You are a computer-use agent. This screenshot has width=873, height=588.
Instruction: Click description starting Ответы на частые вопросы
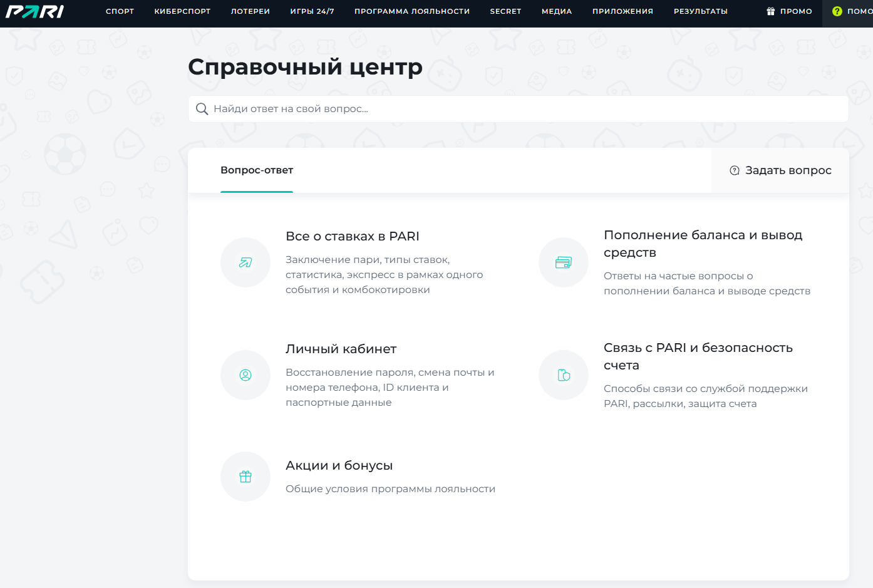point(707,284)
